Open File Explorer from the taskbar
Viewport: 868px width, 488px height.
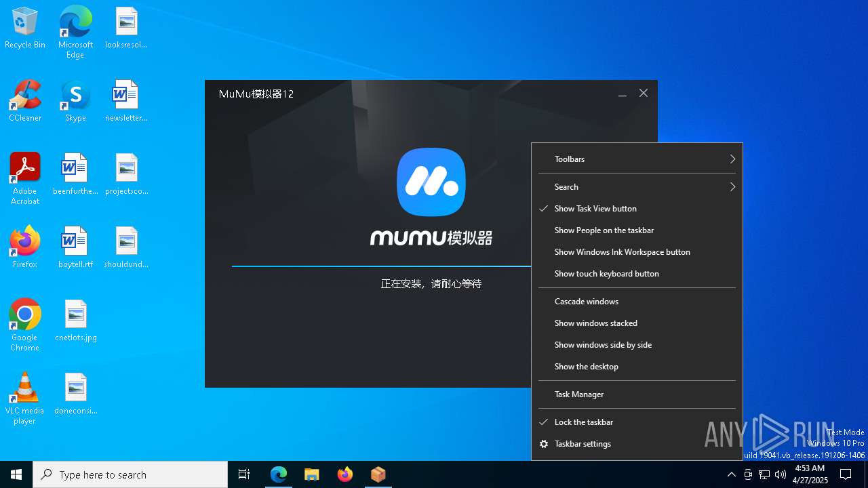click(312, 474)
